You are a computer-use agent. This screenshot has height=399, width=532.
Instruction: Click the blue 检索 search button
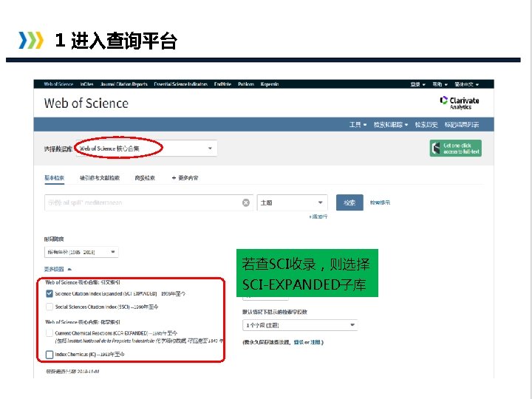pyautogui.click(x=349, y=202)
